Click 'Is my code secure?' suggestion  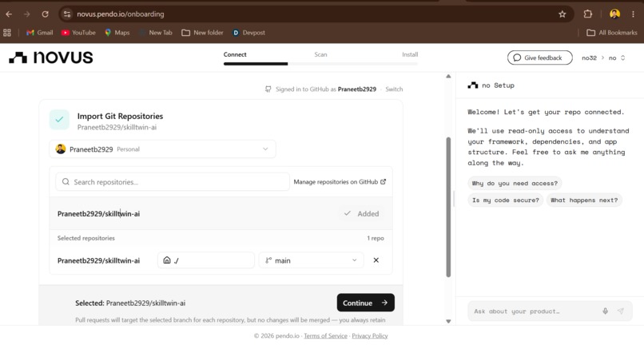(505, 200)
